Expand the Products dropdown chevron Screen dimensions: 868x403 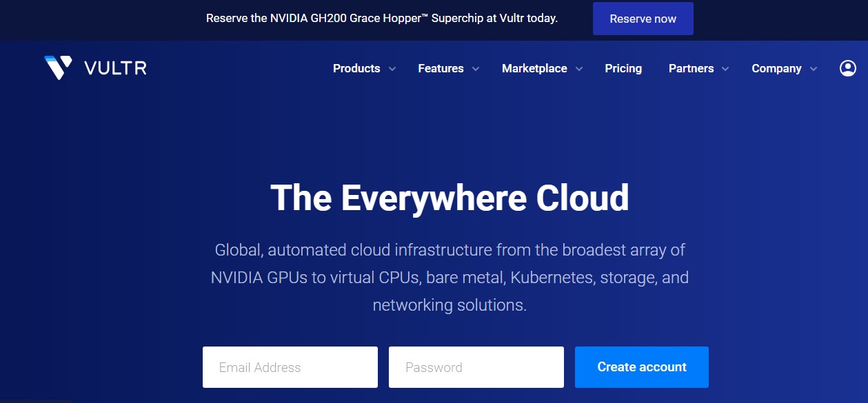(392, 69)
